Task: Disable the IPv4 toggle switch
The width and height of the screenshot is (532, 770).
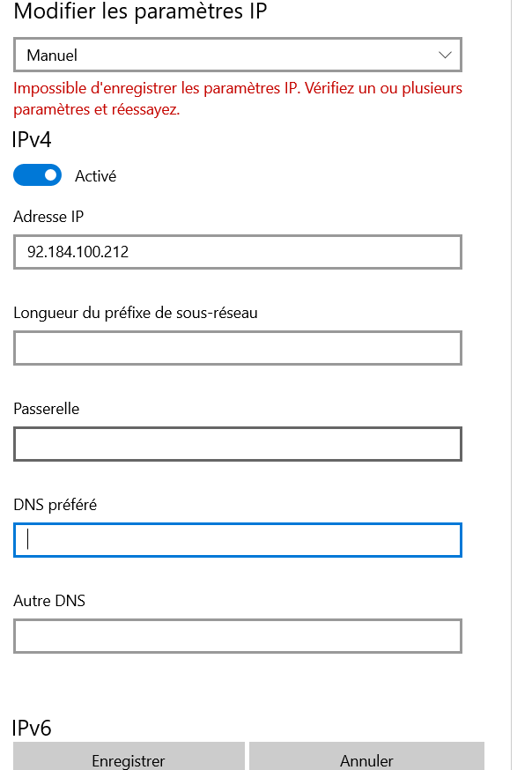Action: click(x=37, y=175)
